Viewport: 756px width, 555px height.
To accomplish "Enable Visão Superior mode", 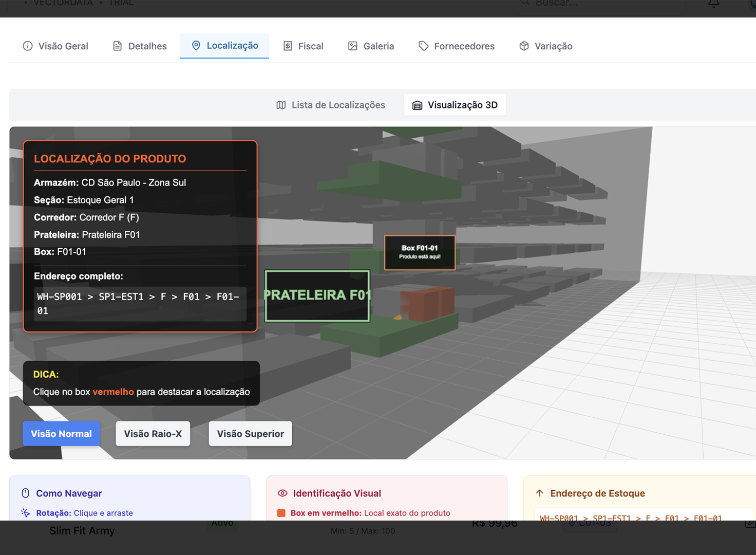I will click(250, 433).
